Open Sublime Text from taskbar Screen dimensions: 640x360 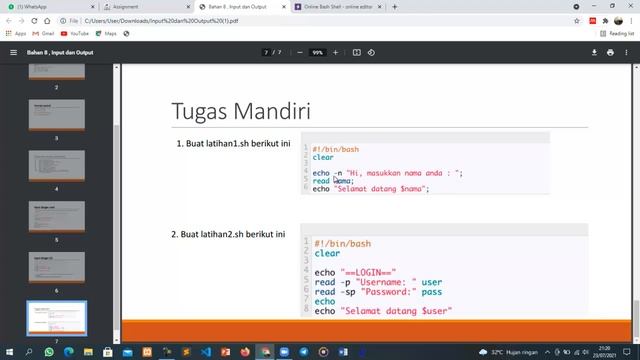point(186,352)
